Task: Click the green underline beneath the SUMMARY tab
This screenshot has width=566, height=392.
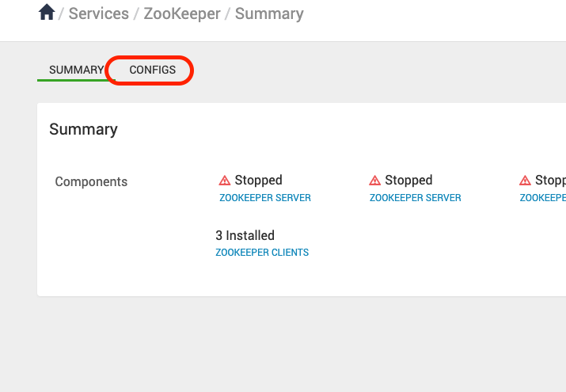Action: point(73,80)
